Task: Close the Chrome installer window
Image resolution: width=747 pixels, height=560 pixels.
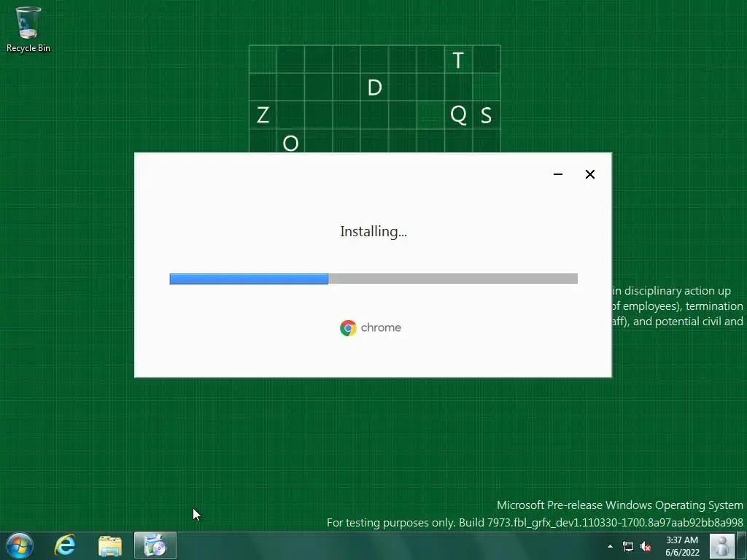Action: [x=589, y=174]
